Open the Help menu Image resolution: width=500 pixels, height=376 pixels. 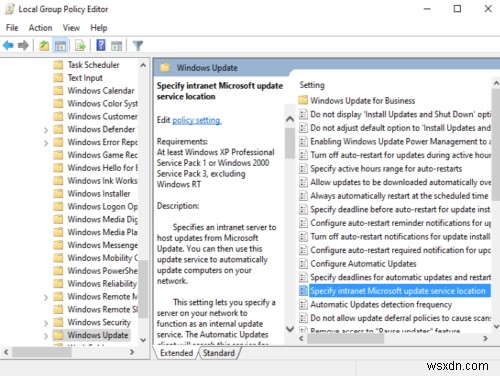99,28
